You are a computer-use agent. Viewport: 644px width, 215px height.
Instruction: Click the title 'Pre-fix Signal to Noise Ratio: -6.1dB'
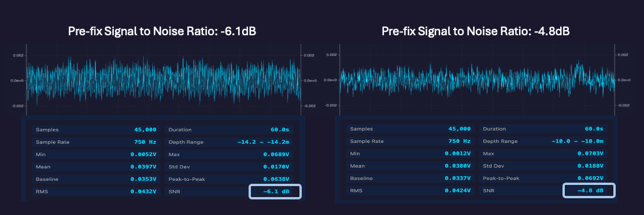coord(162,32)
